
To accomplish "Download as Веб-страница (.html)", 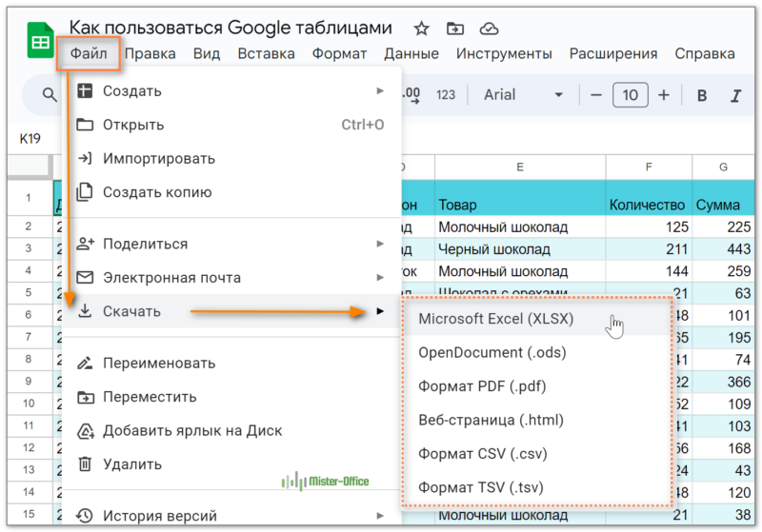I will pyautogui.click(x=536, y=420).
